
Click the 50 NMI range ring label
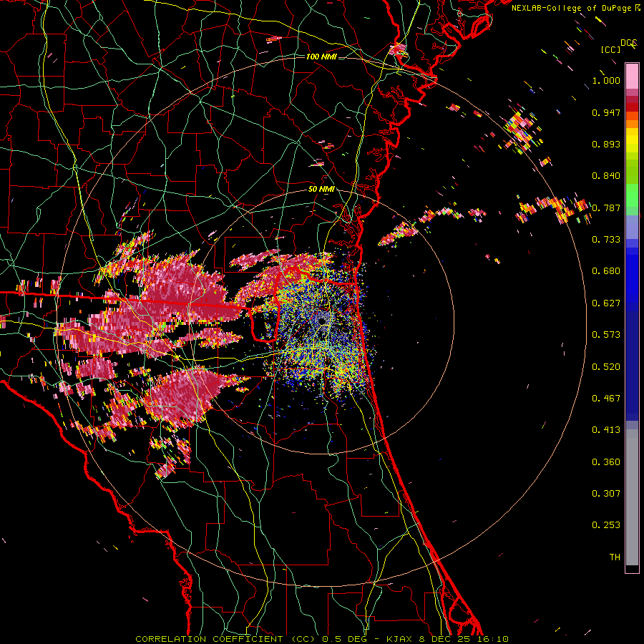click(x=321, y=189)
